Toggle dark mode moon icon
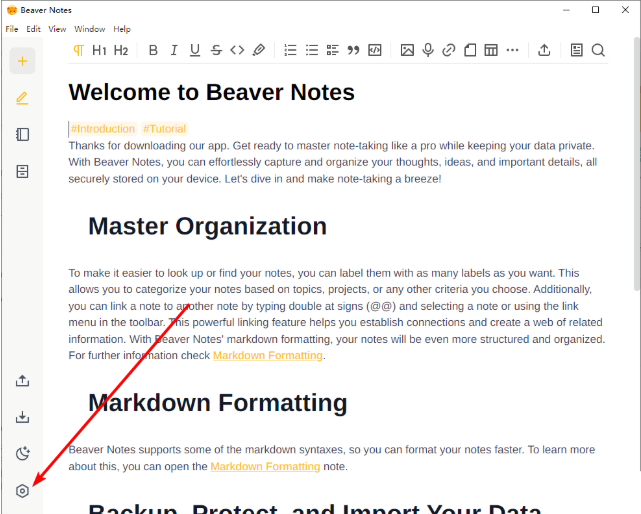Image resolution: width=641 pixels, height=514 pixels. [22, 453]
